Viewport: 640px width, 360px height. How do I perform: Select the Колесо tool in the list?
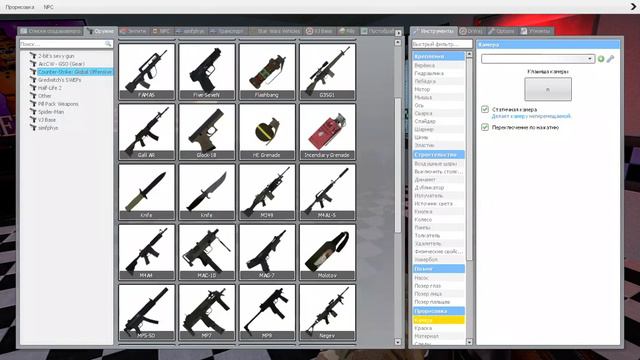click(x=438, y=220)
